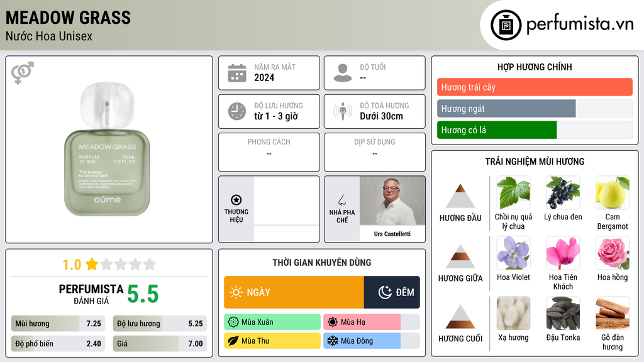The height and width of the screenshot is (362, 644).
Task: Click the Dưới 30cm value
Action: (x=382, y=116)
